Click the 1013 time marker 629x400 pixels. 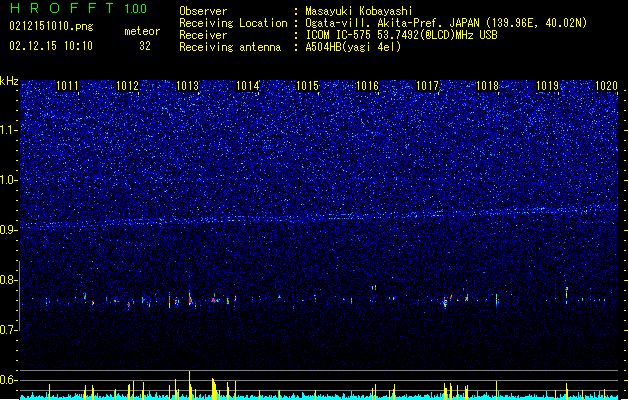(x=187, y=86)
